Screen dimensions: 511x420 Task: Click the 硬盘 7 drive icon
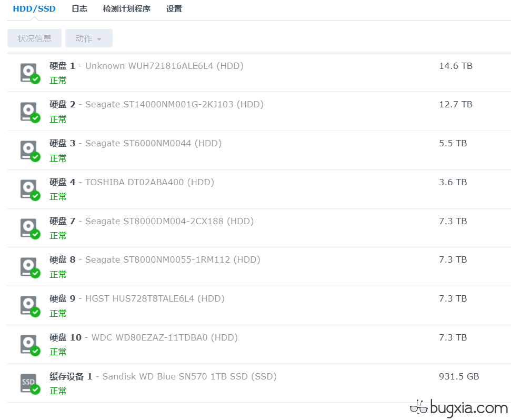click(x=29, y=228)
